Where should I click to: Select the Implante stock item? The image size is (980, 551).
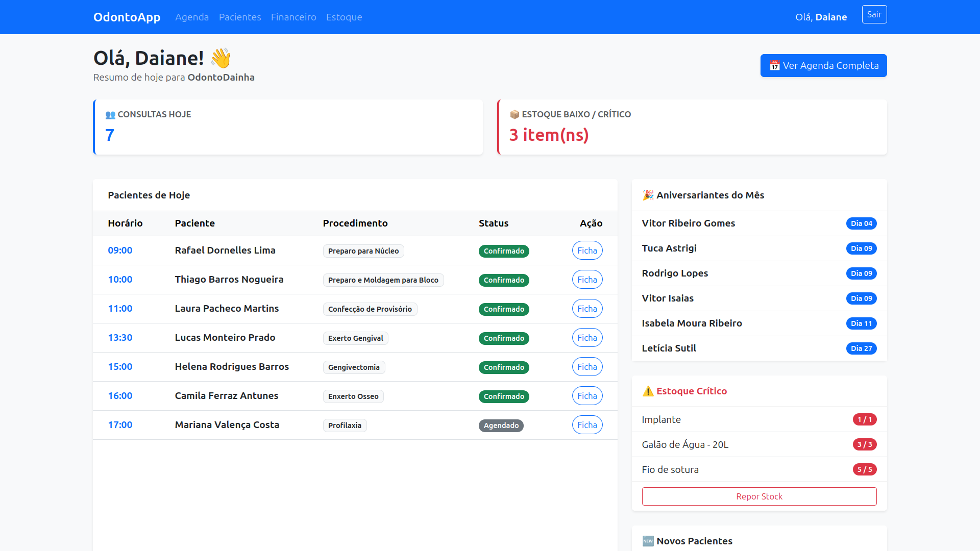point(759,419)
